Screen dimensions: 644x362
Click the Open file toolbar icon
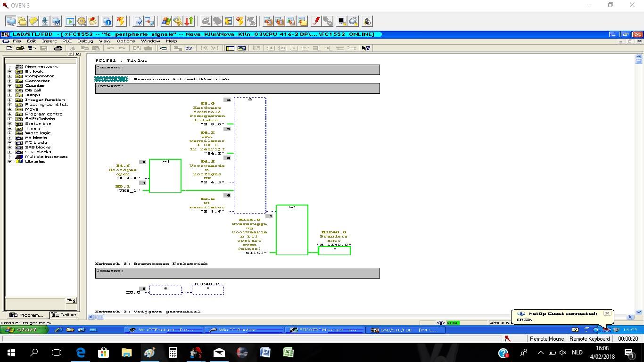[x=20, y=48]
